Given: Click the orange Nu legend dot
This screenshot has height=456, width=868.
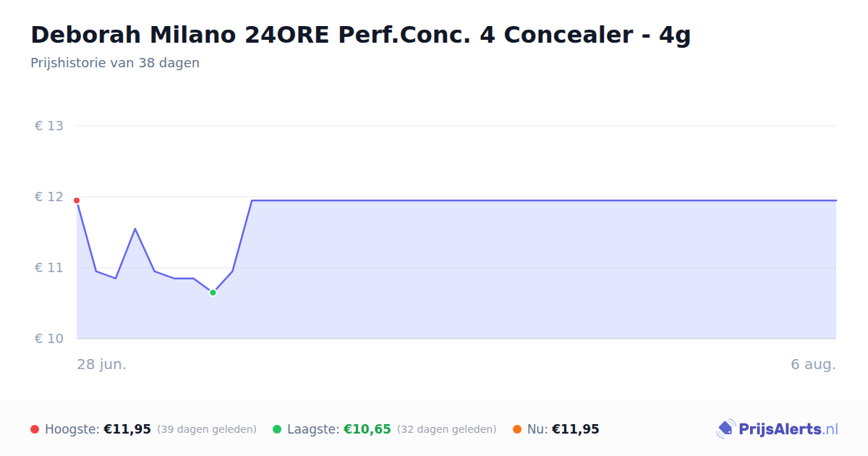Looking at the screenshot, I should click(x=517, y=429).
